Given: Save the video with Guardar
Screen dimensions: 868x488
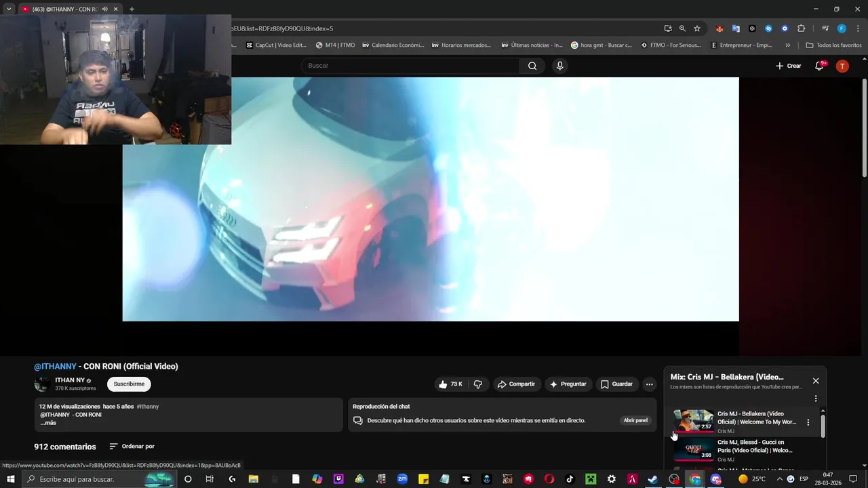Looking at the screenshot, I should tap(617, 384).
